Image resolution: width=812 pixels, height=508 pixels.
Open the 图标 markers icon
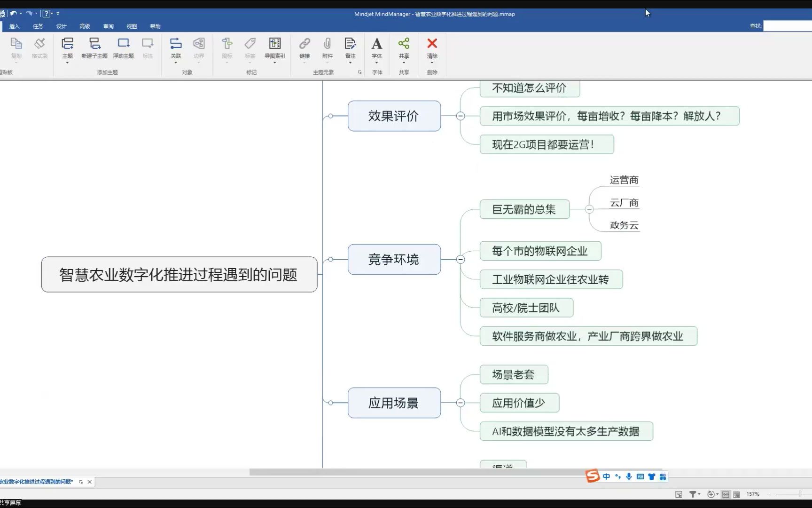227,44
